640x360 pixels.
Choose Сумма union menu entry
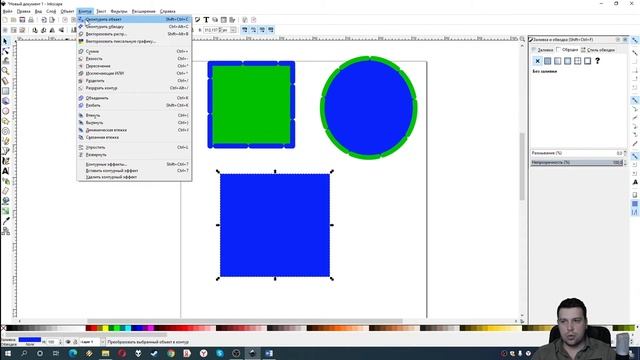coord(134,51)
